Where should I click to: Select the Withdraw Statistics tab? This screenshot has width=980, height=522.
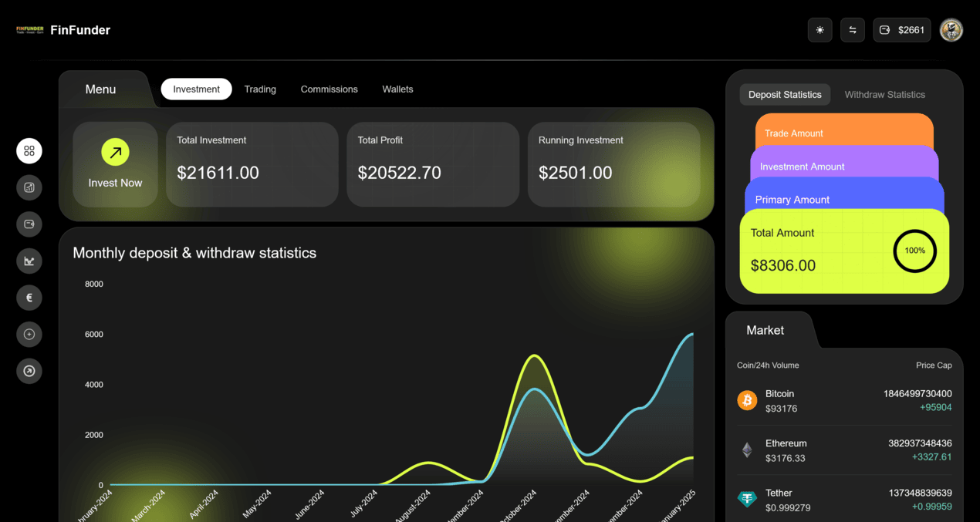[884, 95]
